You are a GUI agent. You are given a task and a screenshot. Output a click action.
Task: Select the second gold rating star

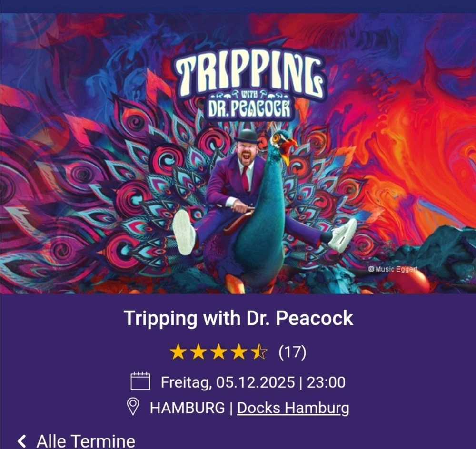coord(198,352)
